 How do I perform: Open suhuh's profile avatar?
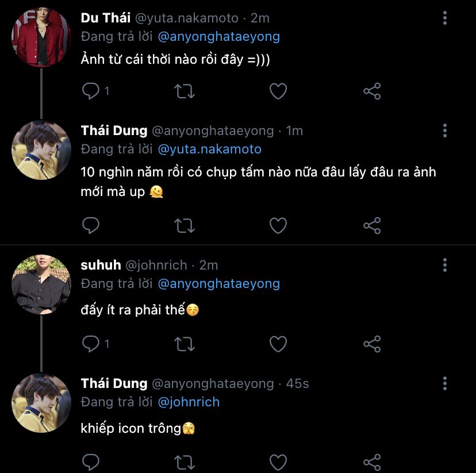[41, 284]
